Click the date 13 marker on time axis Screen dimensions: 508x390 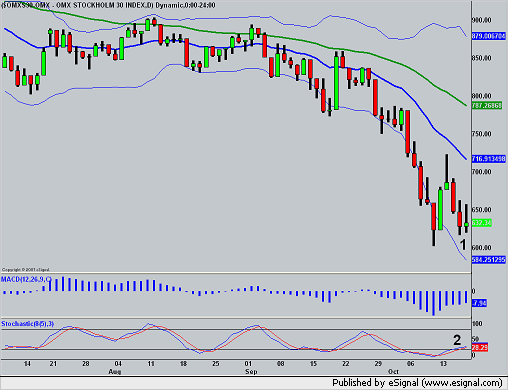443,364
